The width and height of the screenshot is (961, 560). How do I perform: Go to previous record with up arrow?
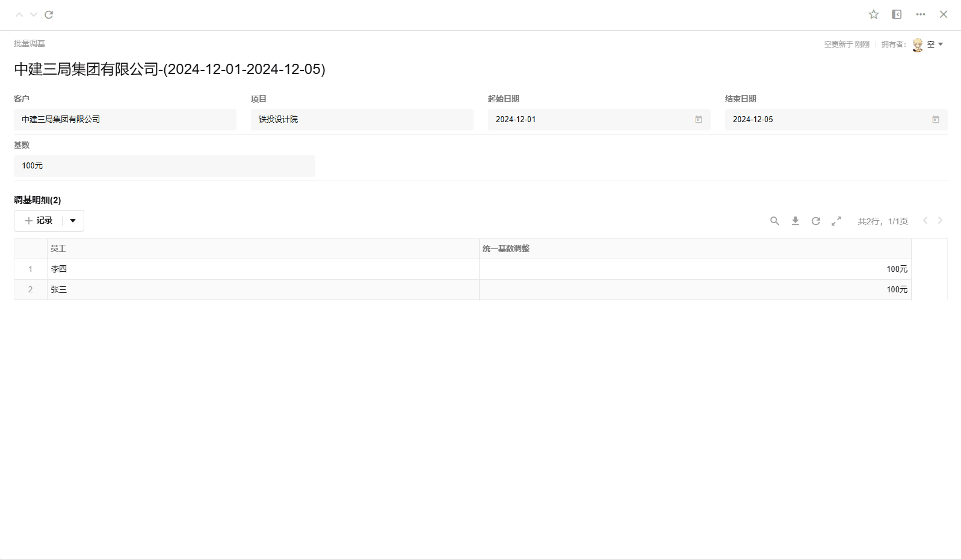click(x=19, y=14)
